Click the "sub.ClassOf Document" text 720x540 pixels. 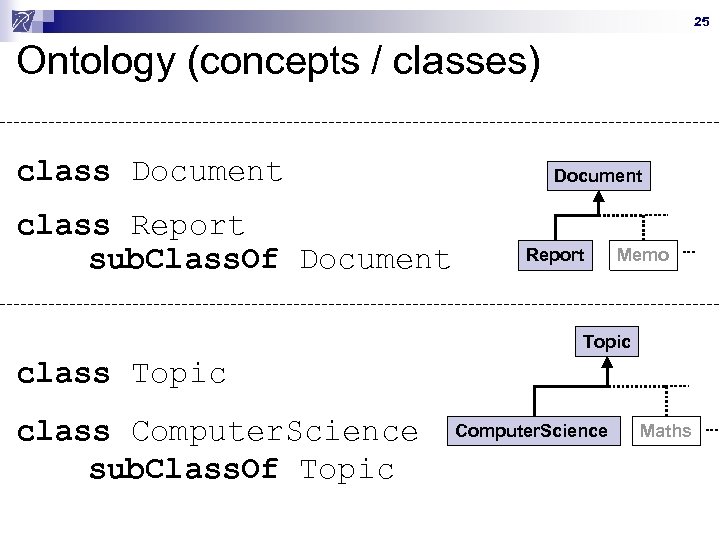(270, 260)
